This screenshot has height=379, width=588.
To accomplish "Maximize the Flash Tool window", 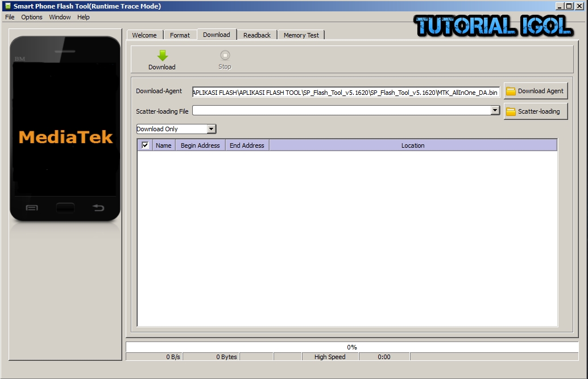I will [569, 6].
